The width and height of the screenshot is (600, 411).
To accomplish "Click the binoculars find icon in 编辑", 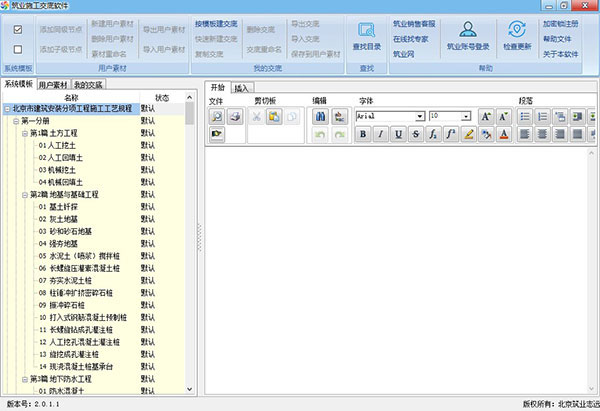I will pos(320,117).
